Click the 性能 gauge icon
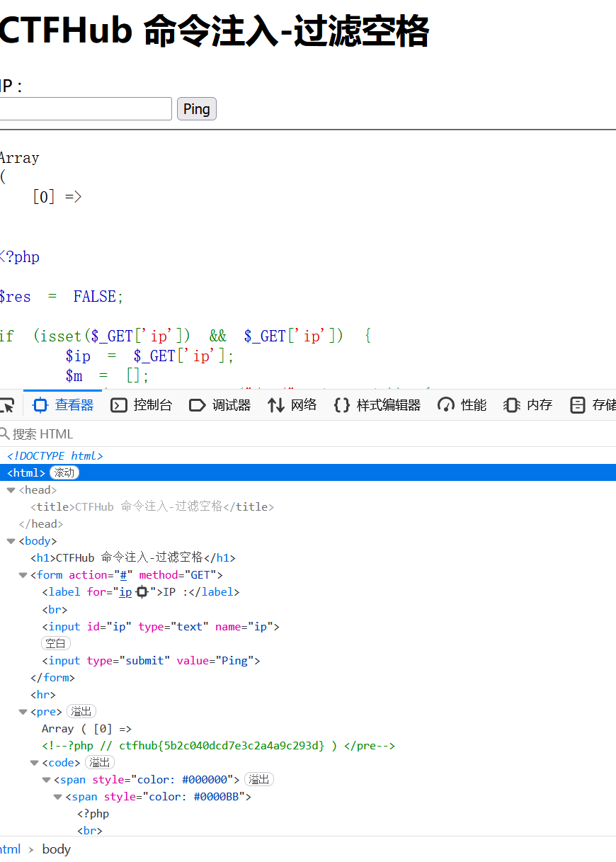Image resolution: width=616 pixels, height=862 pixels. pos(446,405)
